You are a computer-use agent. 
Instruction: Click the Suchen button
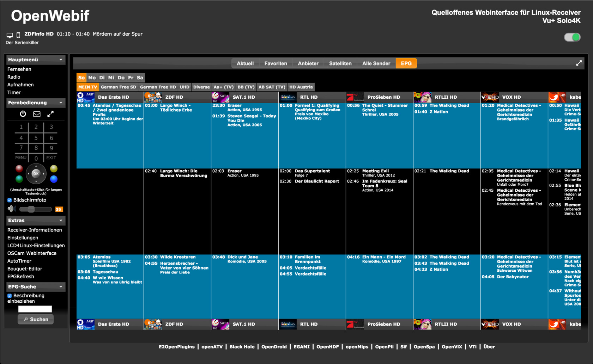36,319
